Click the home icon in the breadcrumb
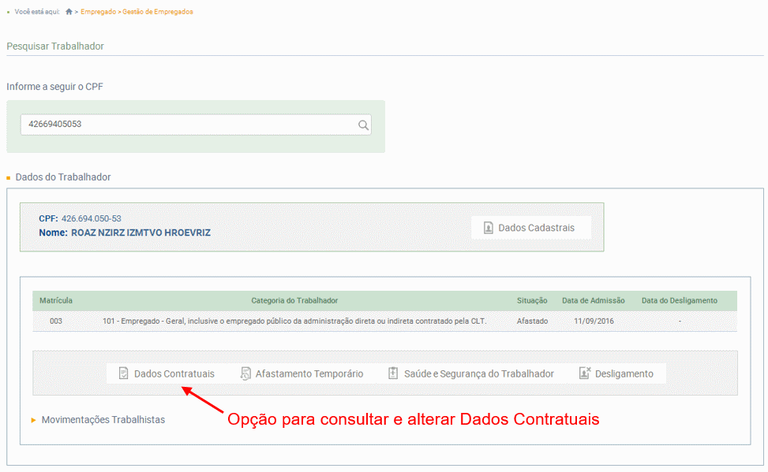 69,12
